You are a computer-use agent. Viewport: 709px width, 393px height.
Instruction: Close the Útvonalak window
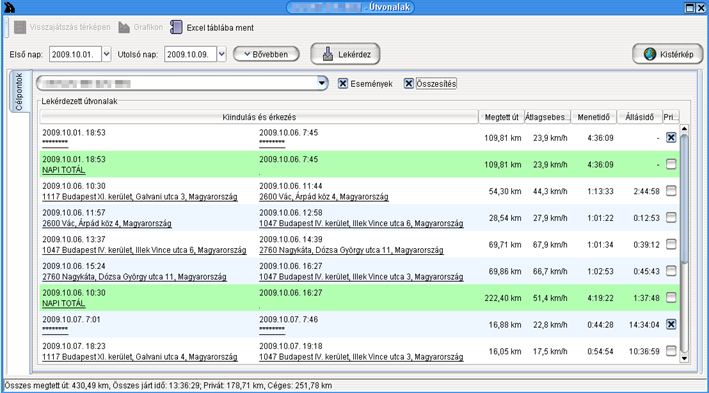coord(701,8)
